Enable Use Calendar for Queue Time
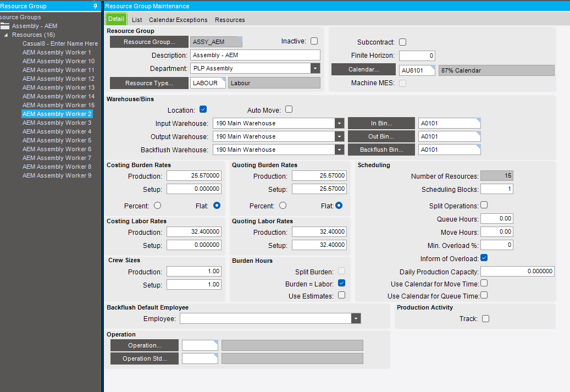The height and width of the screenshot is (392, 570). click(x=484, y=295)
